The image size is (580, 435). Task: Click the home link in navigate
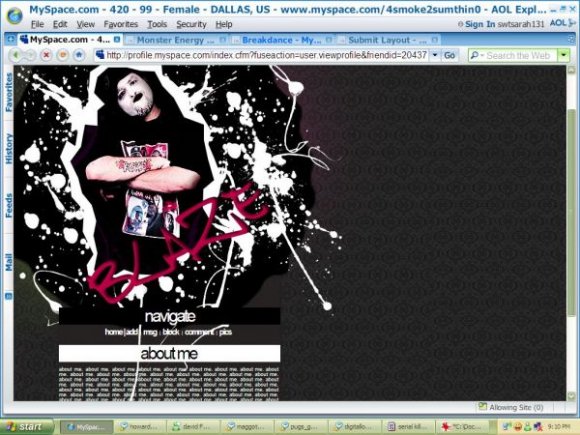114,332
